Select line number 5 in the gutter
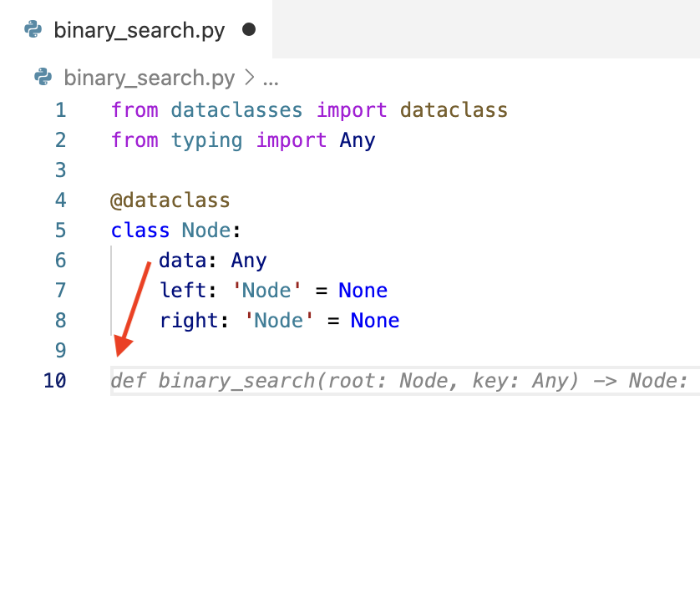The height and width of the screenshot is (608, 700). click(x=60, y=231)
